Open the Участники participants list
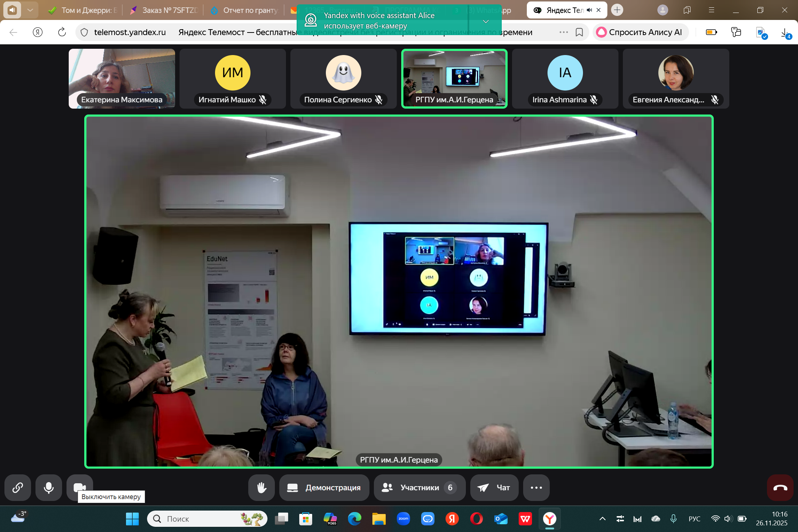 pyautogui.click(x=419, y=488)
